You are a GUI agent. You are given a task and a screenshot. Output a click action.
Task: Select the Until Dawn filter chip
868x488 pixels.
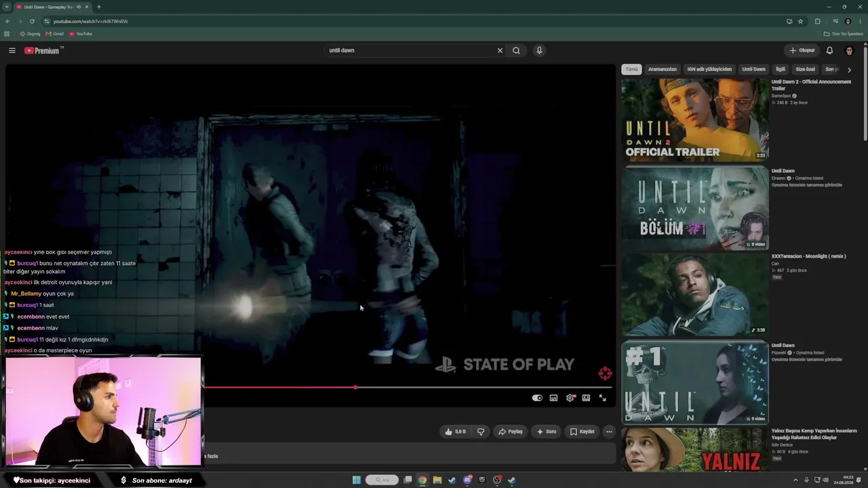[x=753, y=69]
